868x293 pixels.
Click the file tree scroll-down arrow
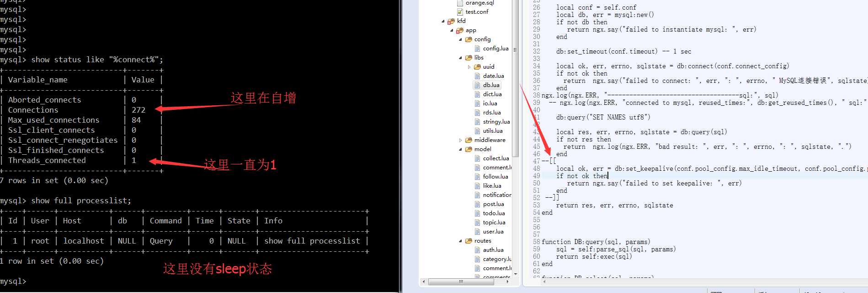(516, 274)
